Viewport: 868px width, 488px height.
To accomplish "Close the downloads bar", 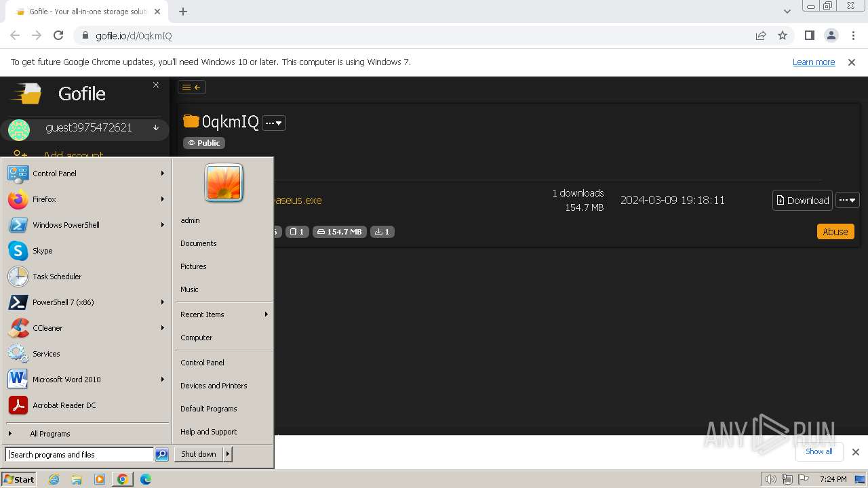I will tap(856, 452).
